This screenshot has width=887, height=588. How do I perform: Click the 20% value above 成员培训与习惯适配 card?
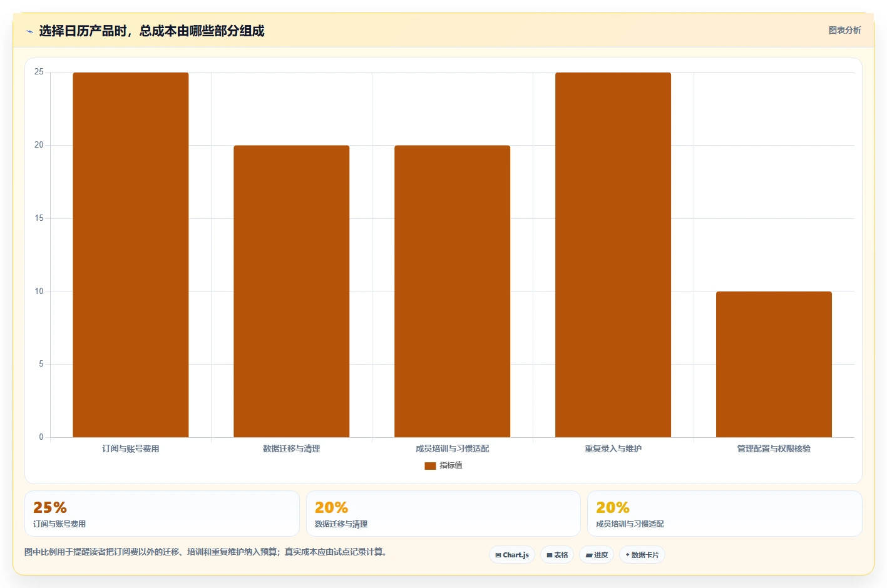613,507
